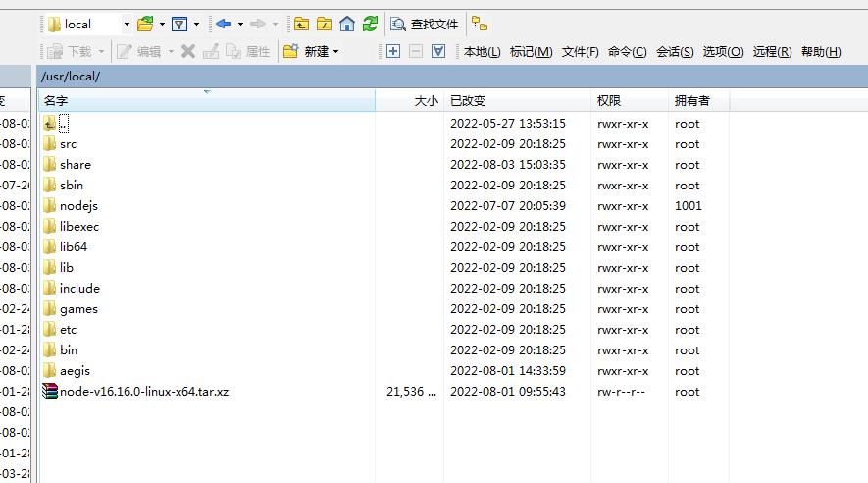Click the rename icon
868x483 pixels.
[211, 51]
